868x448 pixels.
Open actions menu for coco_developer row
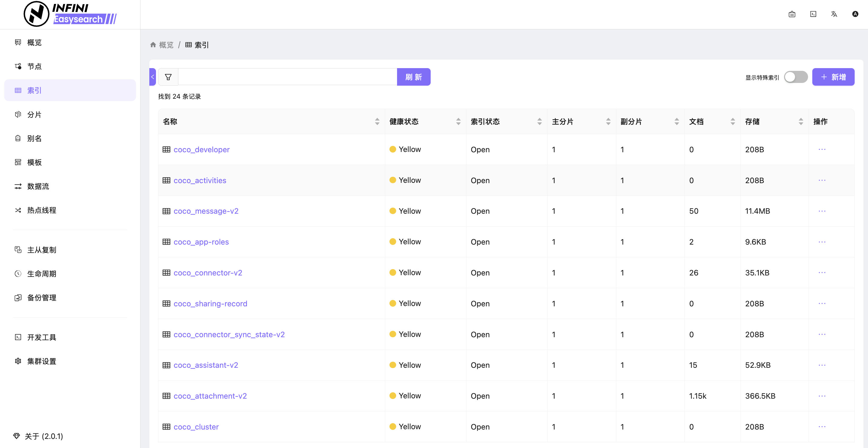pos(822,150)
